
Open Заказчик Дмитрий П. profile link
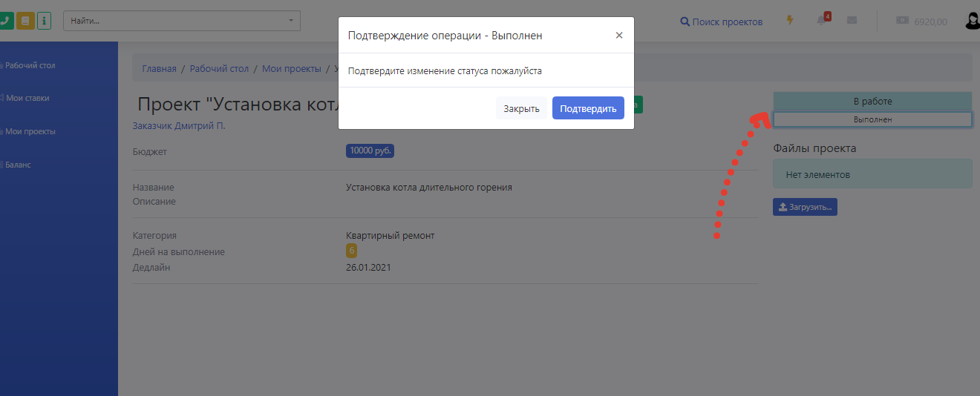[179, 126]
